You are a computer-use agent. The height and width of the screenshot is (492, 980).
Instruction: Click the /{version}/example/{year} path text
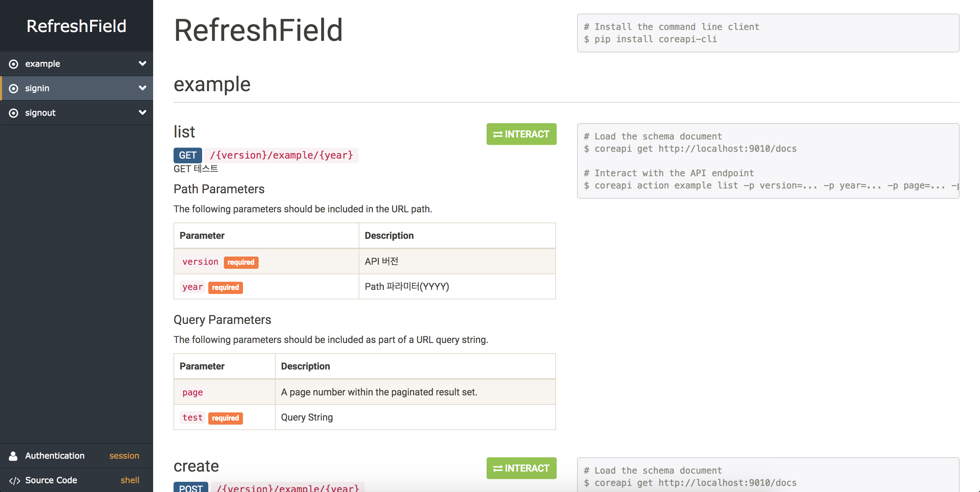[281, 155]
